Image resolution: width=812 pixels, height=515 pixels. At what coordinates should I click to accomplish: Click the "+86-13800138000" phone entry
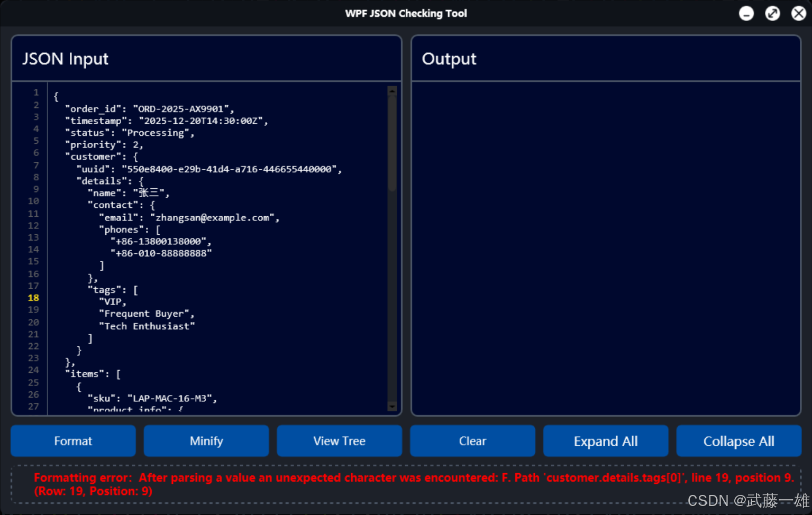[x=161, y=242]
